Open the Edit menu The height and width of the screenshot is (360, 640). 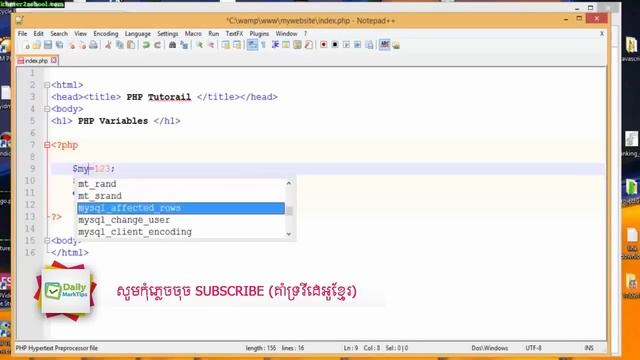click(x=38, y=33)
